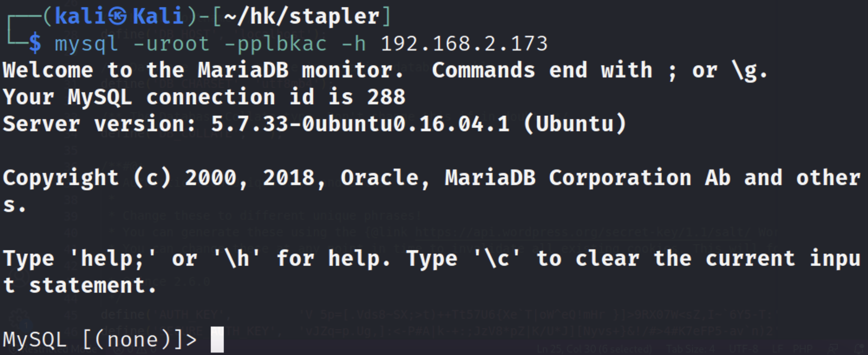The width and height of the screenshot is (868, 355).
Task: Click the feedback icon in status bar
Action: coord(832,348)
